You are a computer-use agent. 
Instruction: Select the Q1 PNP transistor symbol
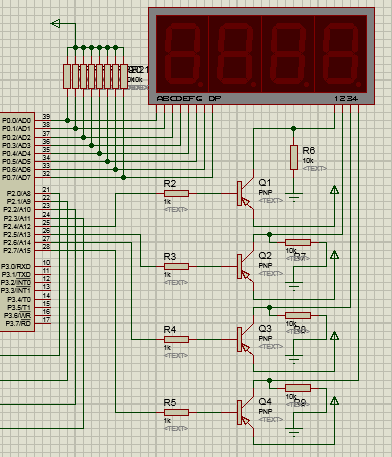[245, 194]
